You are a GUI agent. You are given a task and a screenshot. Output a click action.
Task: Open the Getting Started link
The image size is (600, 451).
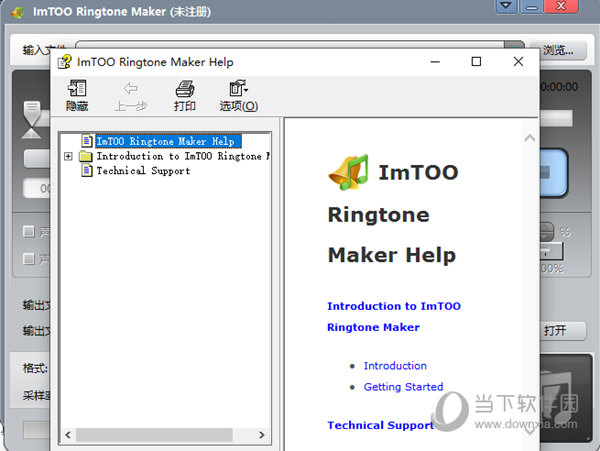pyautogui.click(x=403, y=387)
